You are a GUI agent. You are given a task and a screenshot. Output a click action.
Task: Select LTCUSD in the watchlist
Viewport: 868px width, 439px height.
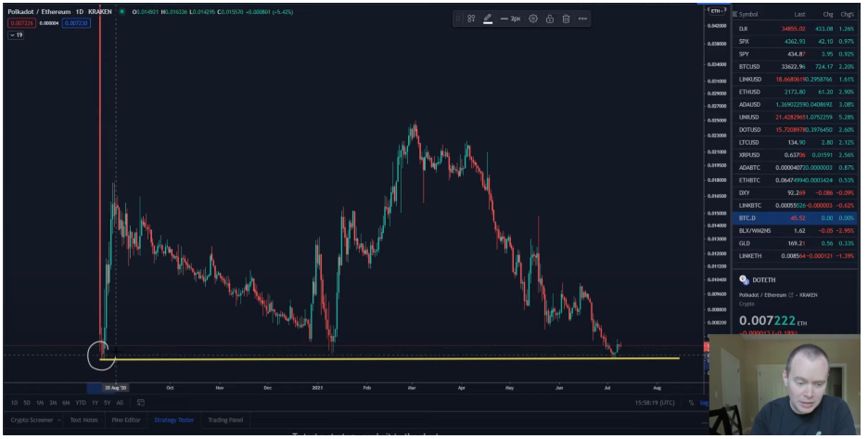click(795, 142)
